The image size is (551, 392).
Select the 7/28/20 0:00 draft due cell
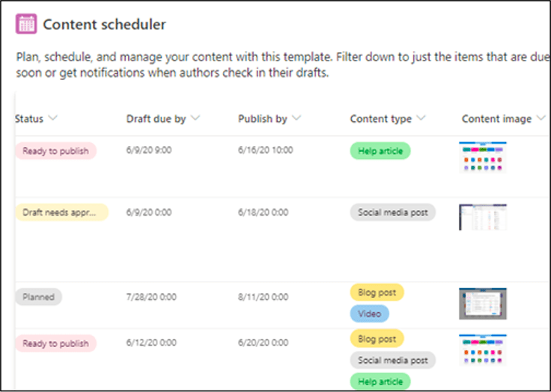(x=151, y=297)
